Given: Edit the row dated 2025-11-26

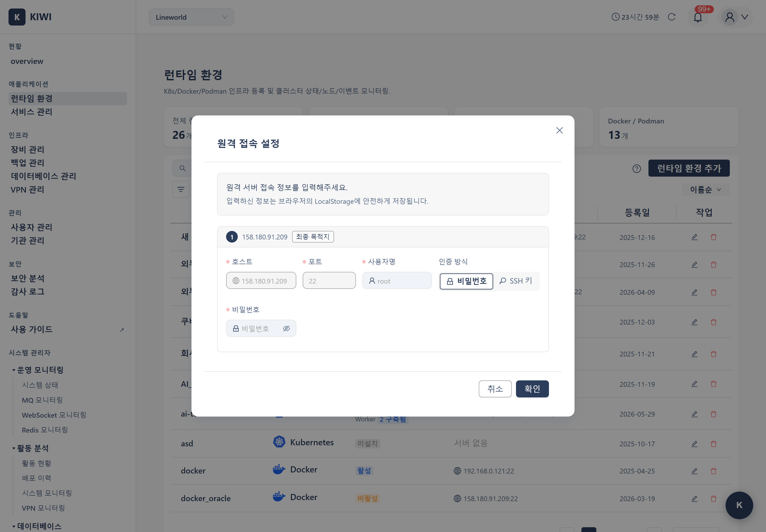Looking at the screenshot, I should coord(694,265).
